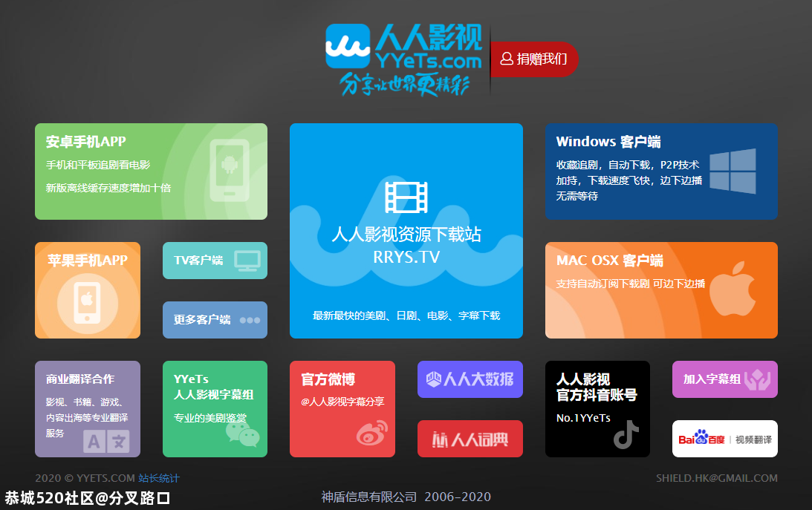The width and height of the screenshot is (812, 510).
Task: Click the 最新最快的美剧、日剧、电影、字幕下载 text
Action: (406, 316)
